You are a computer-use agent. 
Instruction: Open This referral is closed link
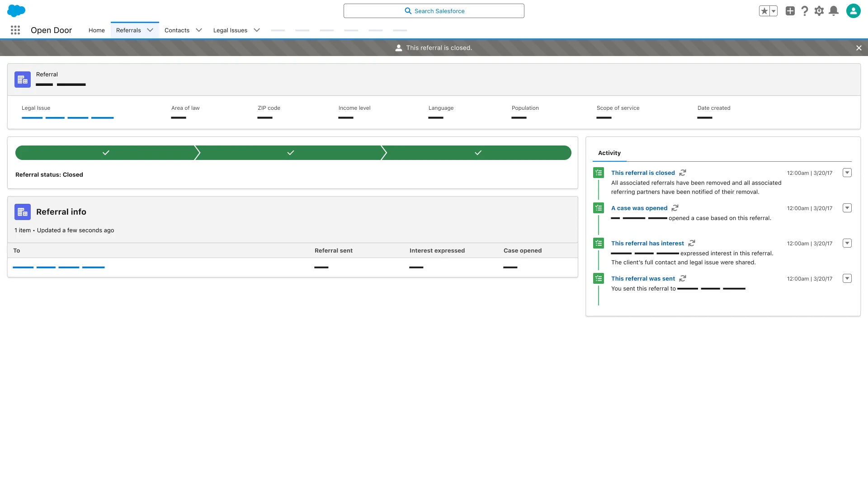[x=643, y=173]
